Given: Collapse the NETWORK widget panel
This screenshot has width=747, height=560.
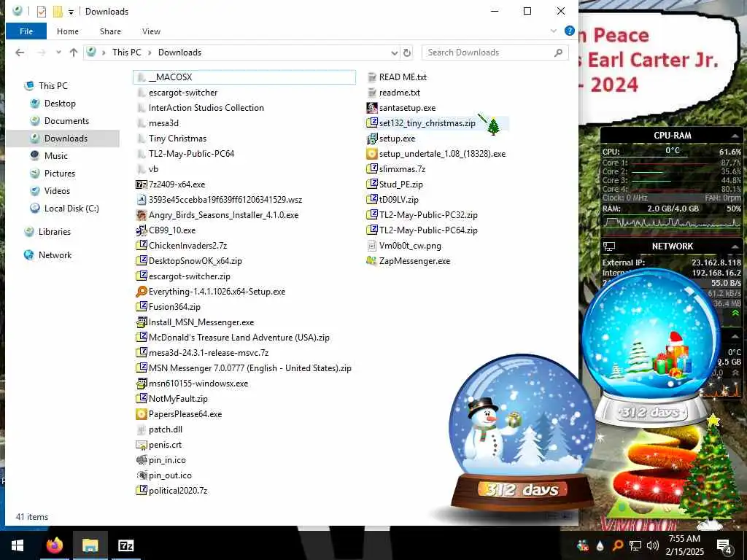Looking at the screenshot, I should [735, 246].
